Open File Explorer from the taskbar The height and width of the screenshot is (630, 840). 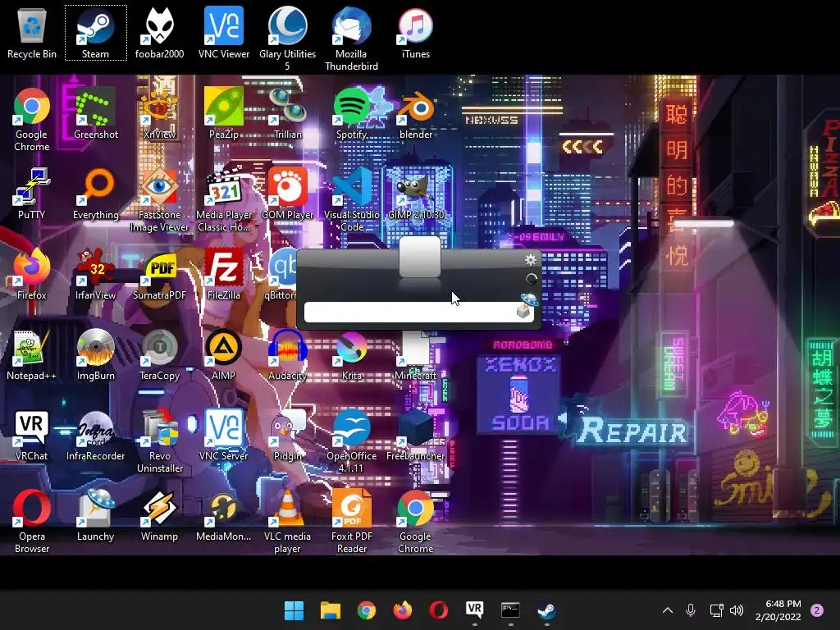click(330, 610)
